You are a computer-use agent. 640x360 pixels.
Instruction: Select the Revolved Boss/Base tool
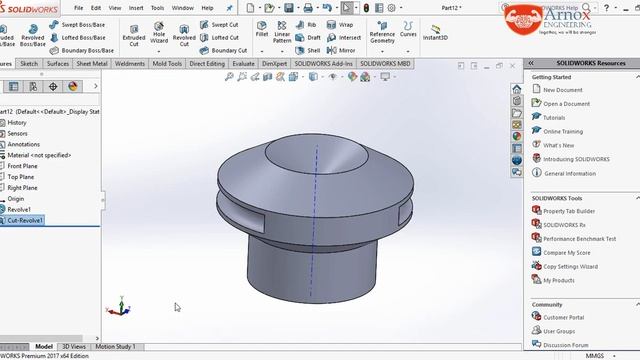(33, 35)
